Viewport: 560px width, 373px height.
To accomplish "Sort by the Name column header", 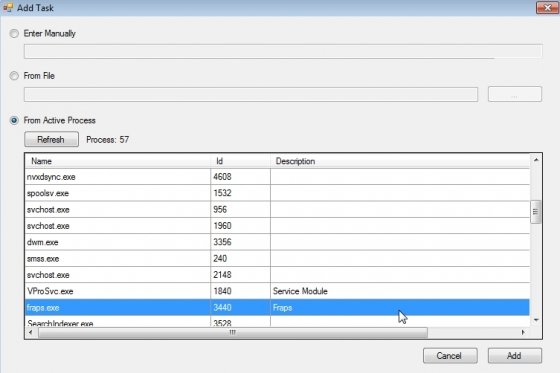I will pyautogui.click(x=118, y=161).
